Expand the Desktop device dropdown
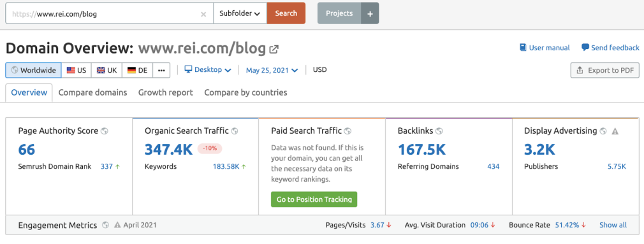 pos(208,69)
